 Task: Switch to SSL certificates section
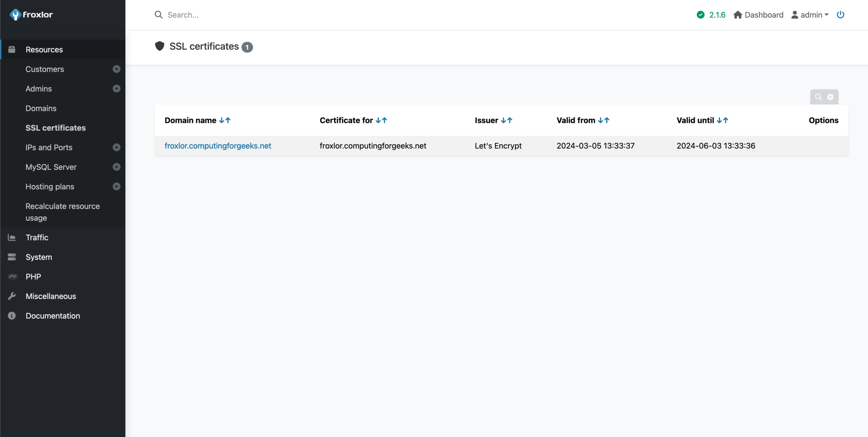coord(55,127)
